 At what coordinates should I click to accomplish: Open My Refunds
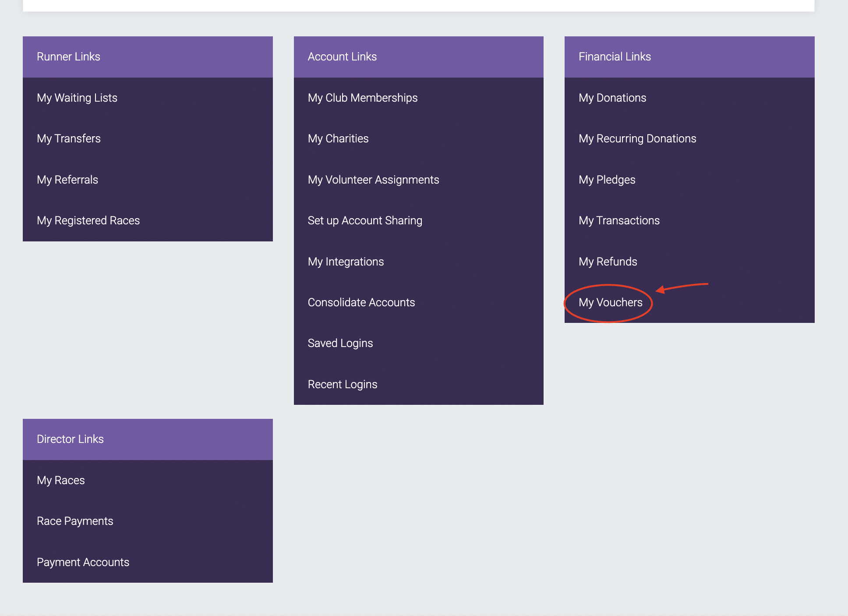click(x=608, y=261)
